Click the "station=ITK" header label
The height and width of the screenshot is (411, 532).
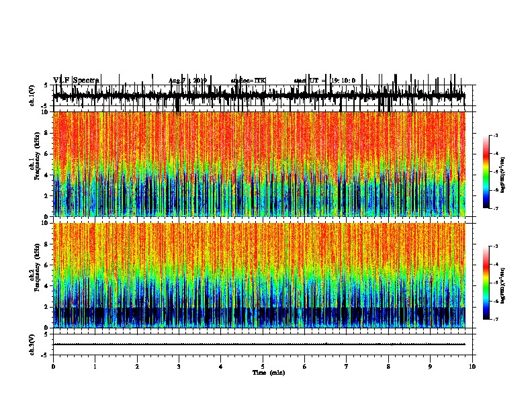[x=248, y=81]
